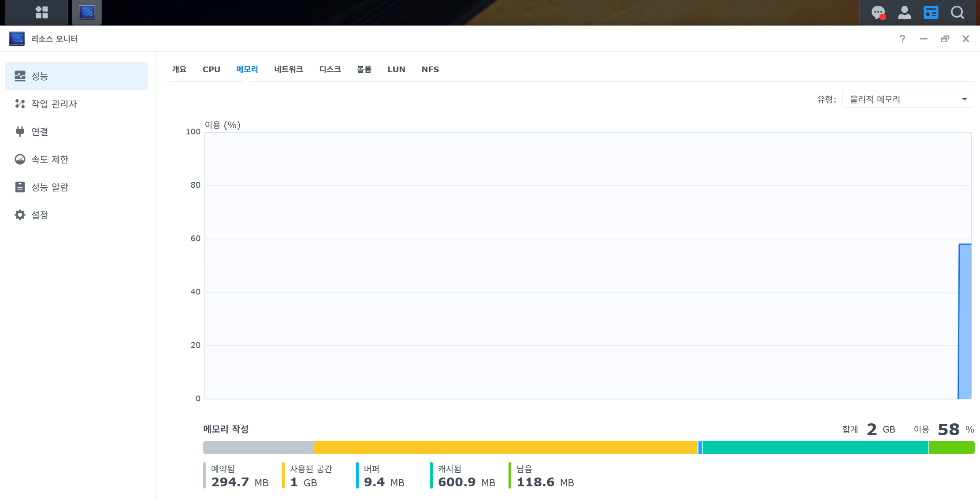Screen dimensions: 980x500
Task: Switch to the LUN tab
Action: pyautogui.click(x=397, y=69)
